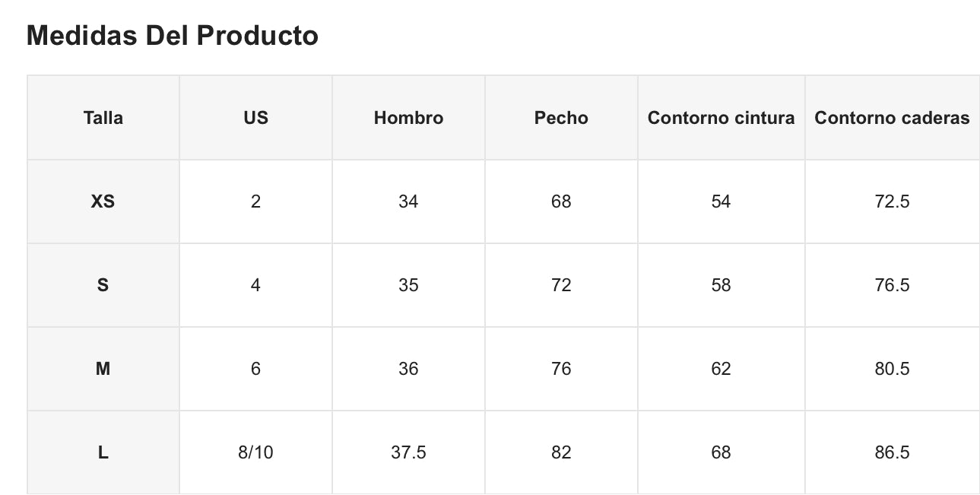Select the Contorno cintura value 54
This screenshot has height=495, width=980.
click(721, 201)
